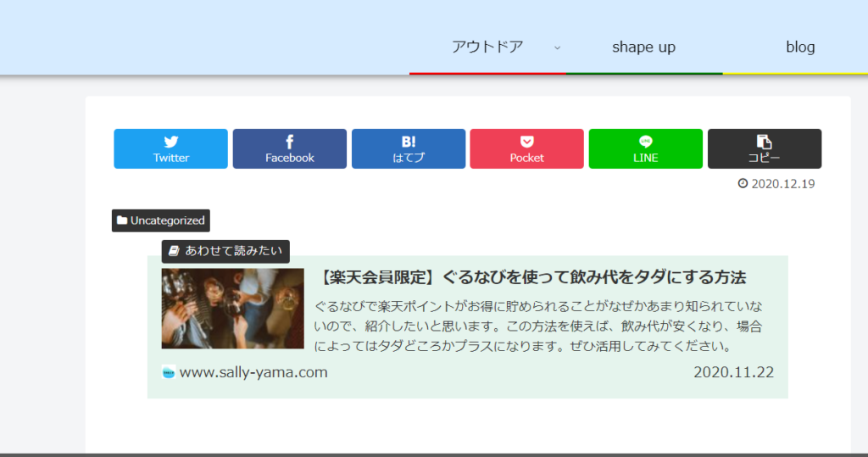This screenshot has width=868, height=457.
Task: Click the sally-yama site favicon
Action: [169, 372]
